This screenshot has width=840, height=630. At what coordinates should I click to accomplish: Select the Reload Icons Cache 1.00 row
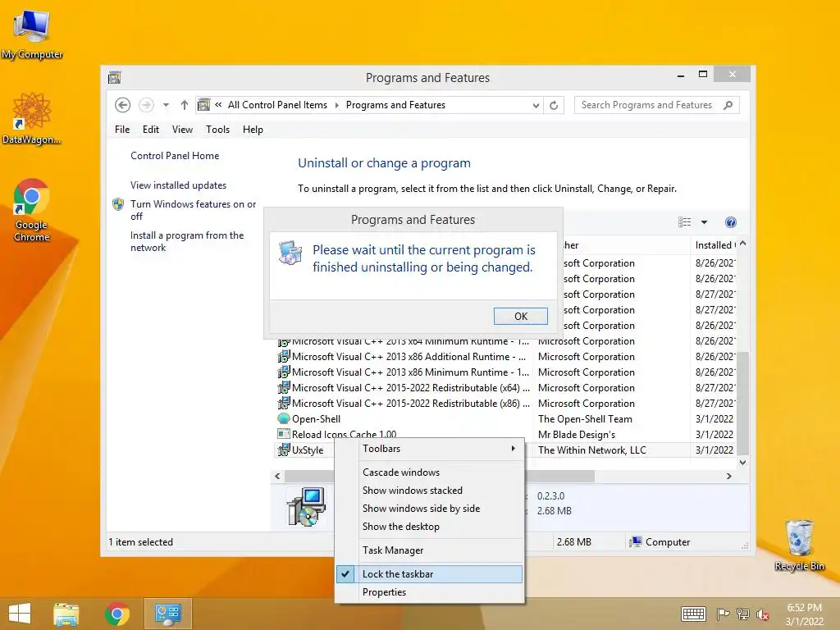(x=504, y=435)
